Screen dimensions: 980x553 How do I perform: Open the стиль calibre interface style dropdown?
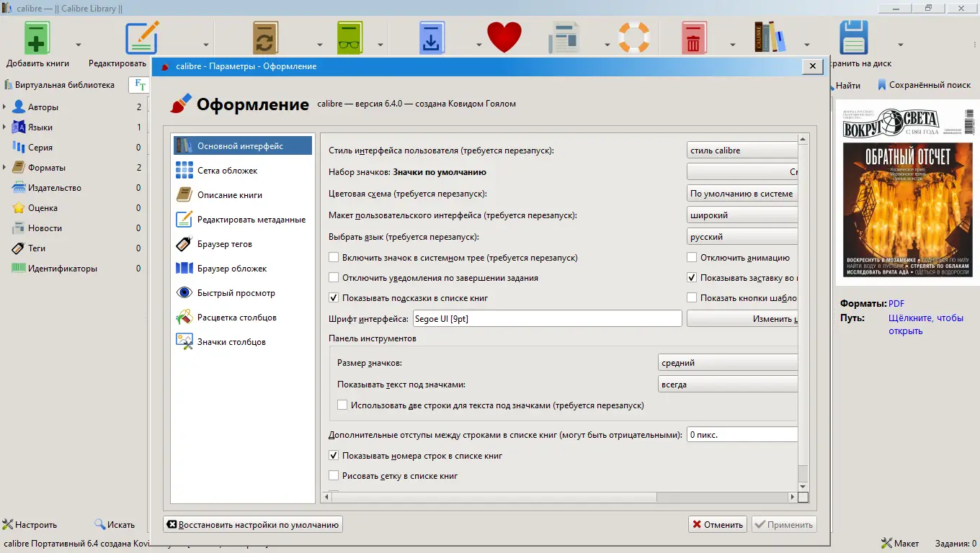(x=742, y=150)
